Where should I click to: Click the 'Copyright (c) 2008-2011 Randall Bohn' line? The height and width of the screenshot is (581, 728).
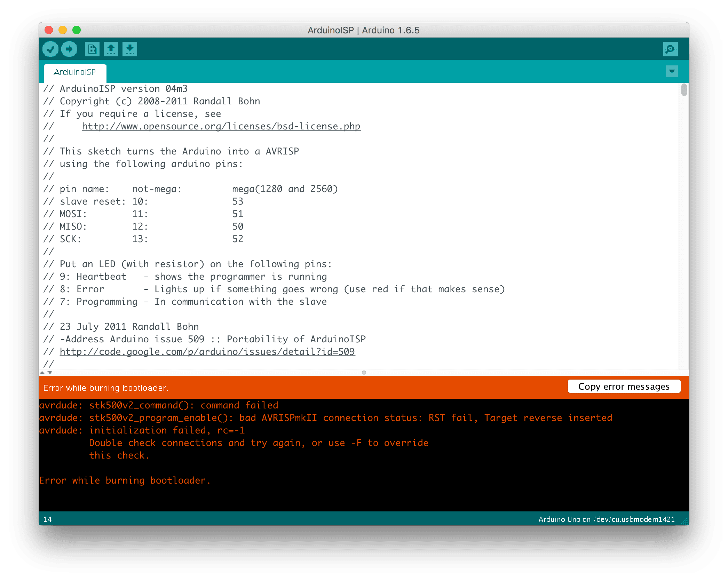click(152, 101)
